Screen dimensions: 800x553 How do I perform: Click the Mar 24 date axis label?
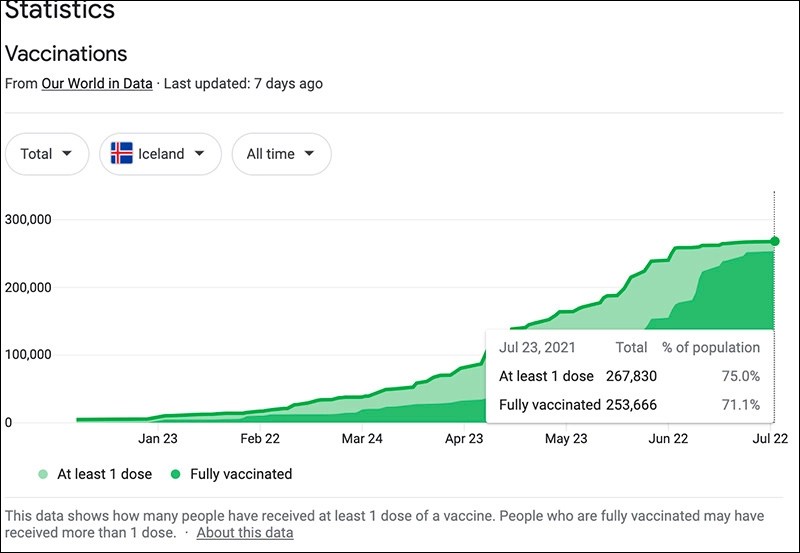[362, 438]
